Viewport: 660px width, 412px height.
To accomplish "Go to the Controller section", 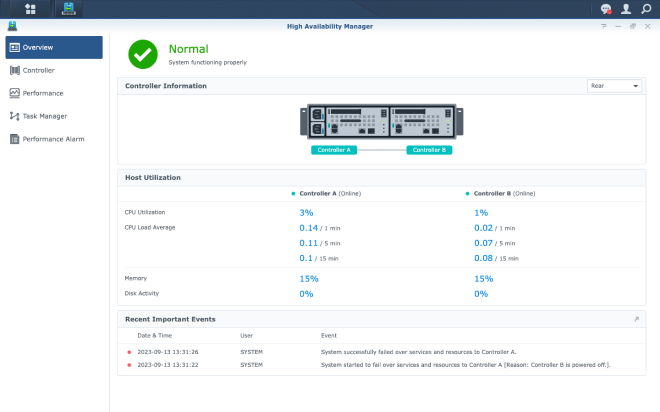I will click(38, 70).
